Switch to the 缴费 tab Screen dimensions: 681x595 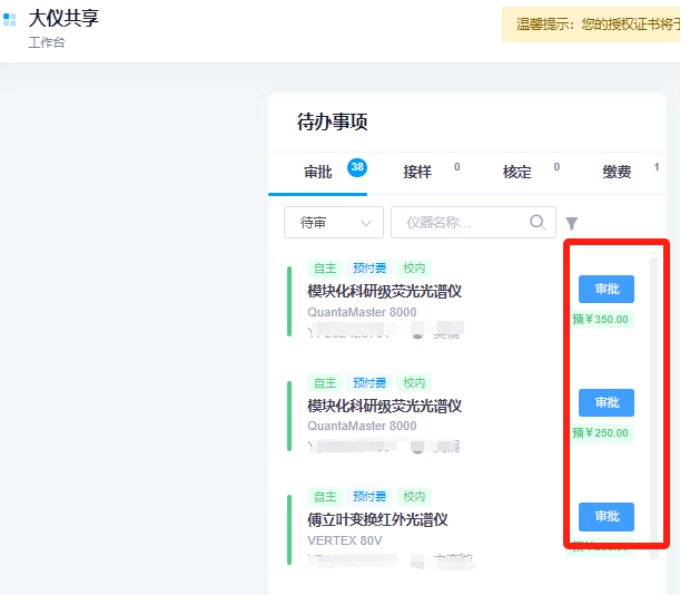(x=617, y=172)
